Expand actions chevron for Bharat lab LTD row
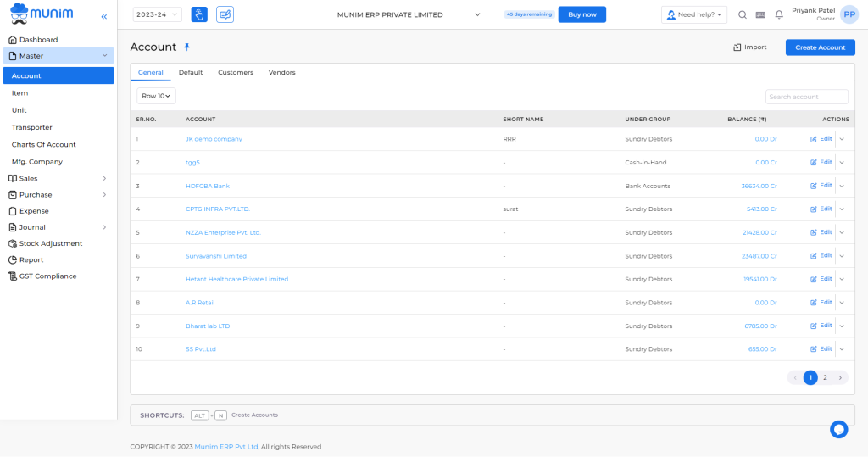Screen dimensions: 868x457 coord(842,326)
